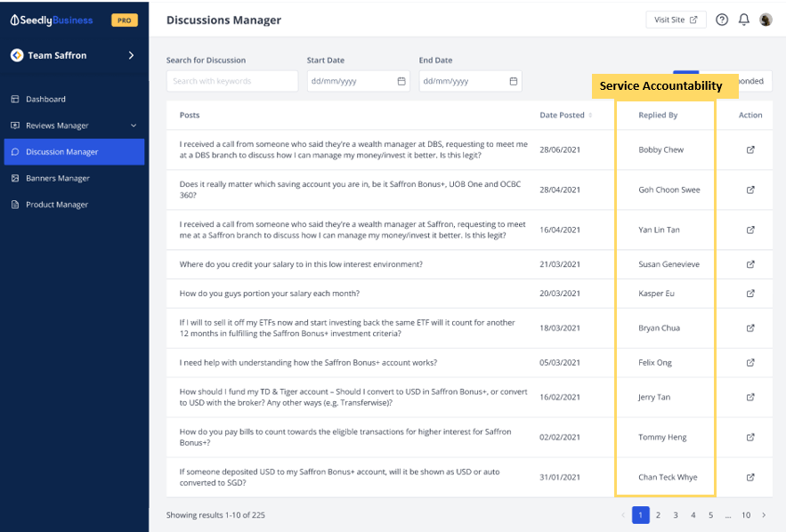Expand the Team Saffron switcher
Screen dimensions: 786x532
click(x=131, y=55)
